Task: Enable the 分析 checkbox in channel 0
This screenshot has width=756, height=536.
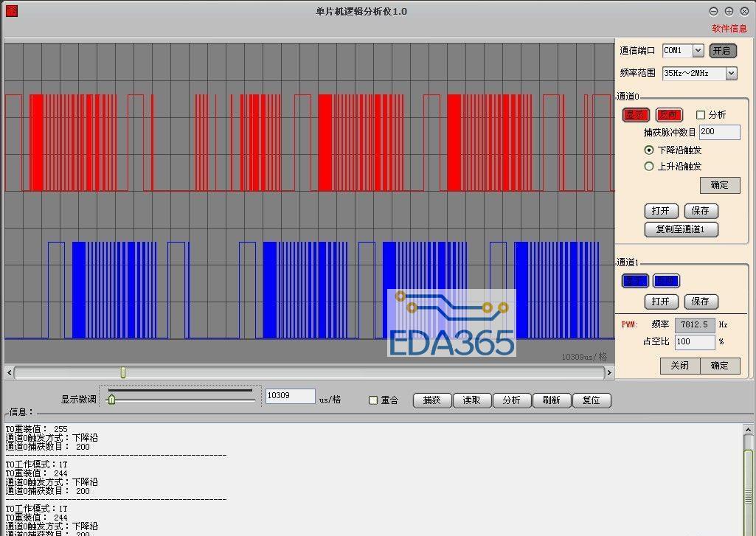Action: tap(701, 115)
